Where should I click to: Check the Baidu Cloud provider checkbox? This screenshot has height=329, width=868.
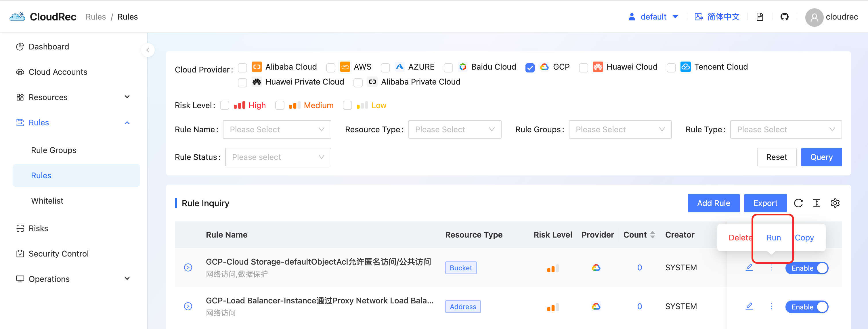point(448,68)
